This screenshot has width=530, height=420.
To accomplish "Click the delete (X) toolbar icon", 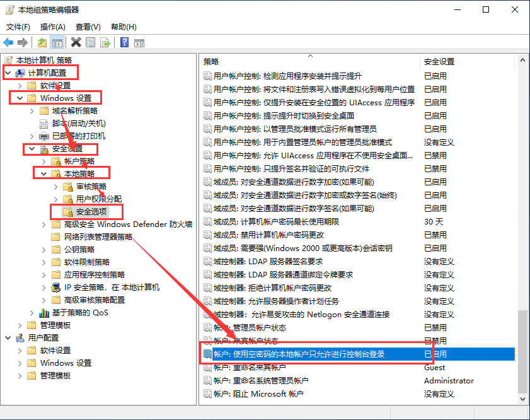I will click(x=75, y=42).
